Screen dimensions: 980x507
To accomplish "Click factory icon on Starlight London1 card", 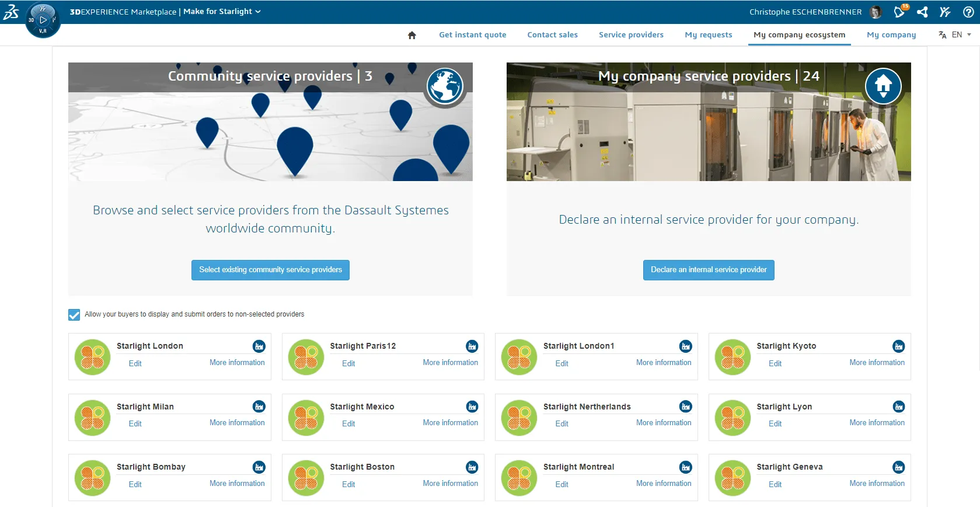I will (686, 346).
